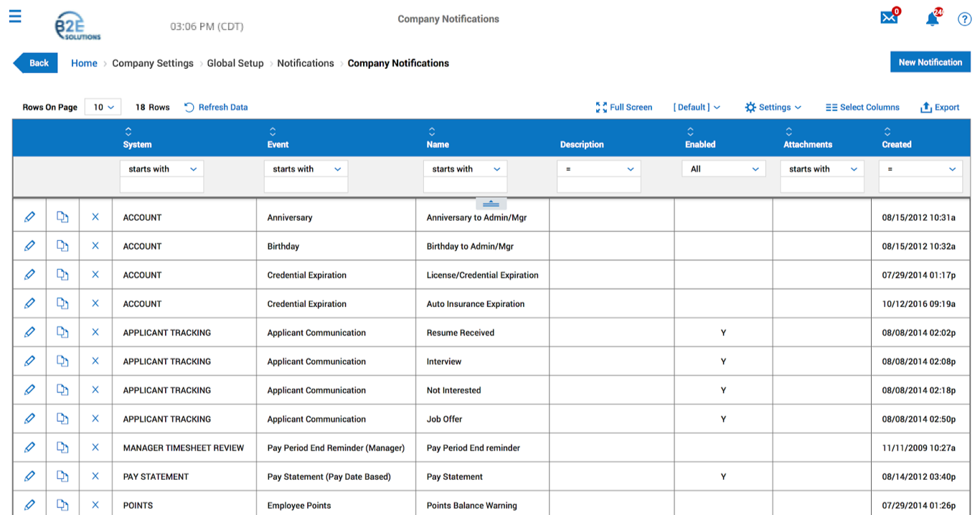The width and height of the screenshot is (980, 515).
Task: Focus the Name filter text field
Action: point(465,185)
